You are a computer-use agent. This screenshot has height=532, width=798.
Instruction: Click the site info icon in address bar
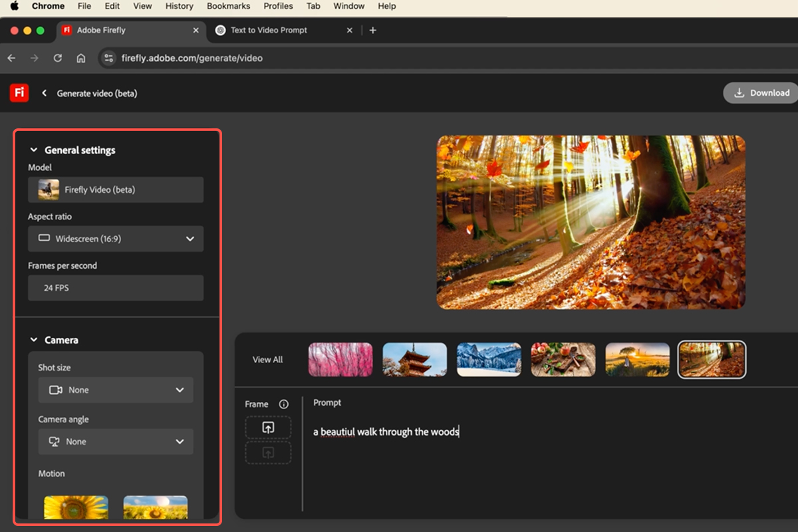(x=110, y=58)
